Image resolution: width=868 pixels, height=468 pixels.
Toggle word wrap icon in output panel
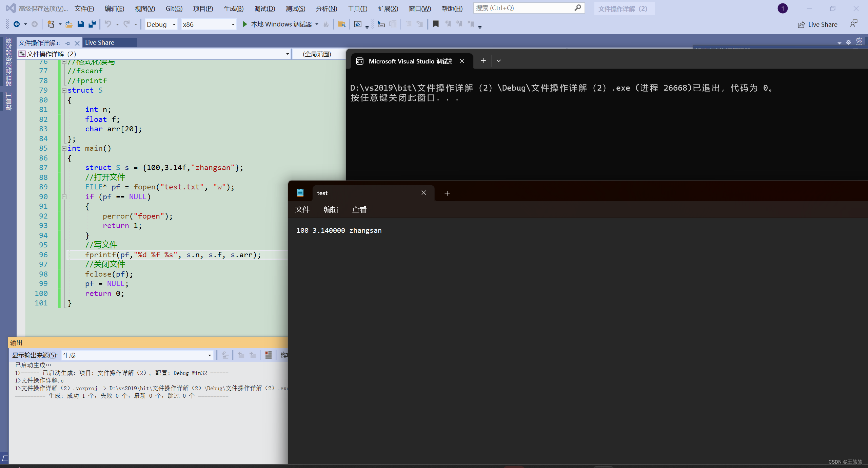(284, 355)
